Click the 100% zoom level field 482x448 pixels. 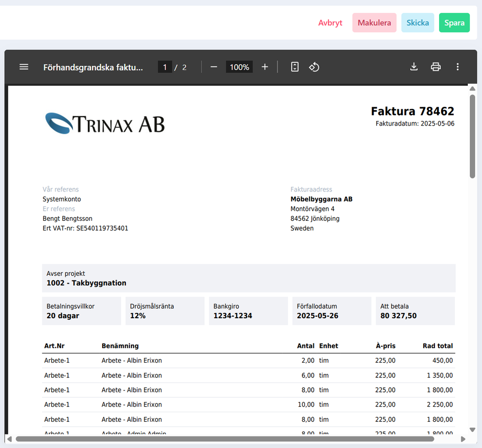(239, 67)
